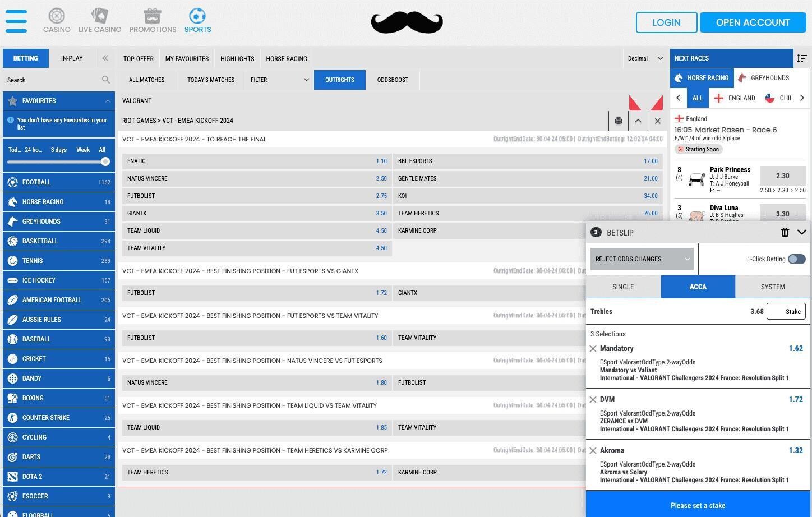The width and height of the screenshot is (812, 517).
Task: Select Team Heretics at odds 76.00
Action: [x=528, y=213]
